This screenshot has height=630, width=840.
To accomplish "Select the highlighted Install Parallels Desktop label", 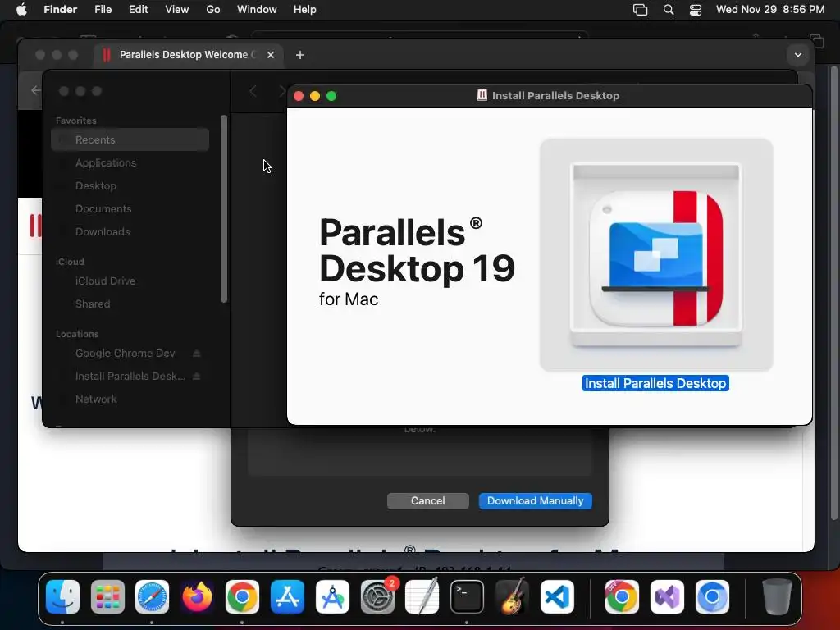I will tap(655, 384).
